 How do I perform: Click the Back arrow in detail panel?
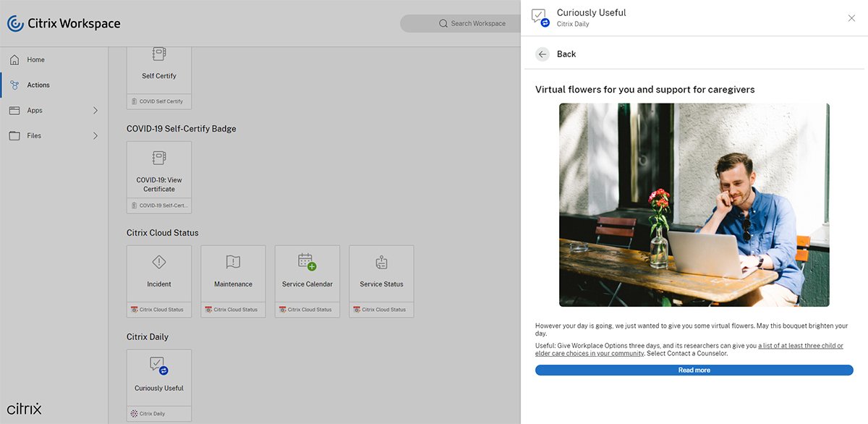(542, 54)
